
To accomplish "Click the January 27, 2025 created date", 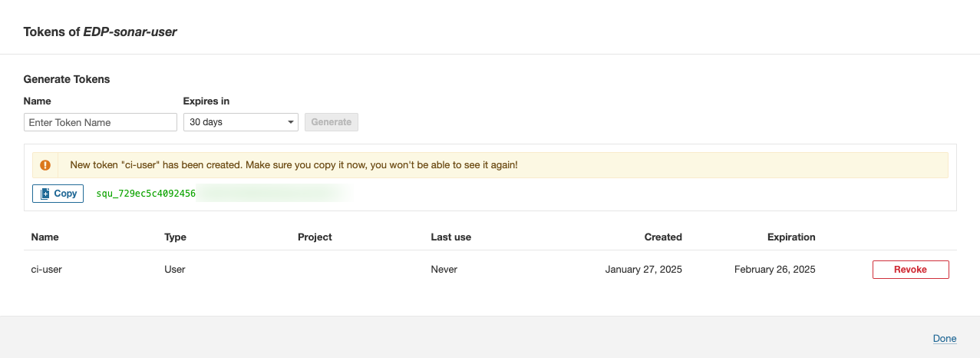I will coord(643,270).
